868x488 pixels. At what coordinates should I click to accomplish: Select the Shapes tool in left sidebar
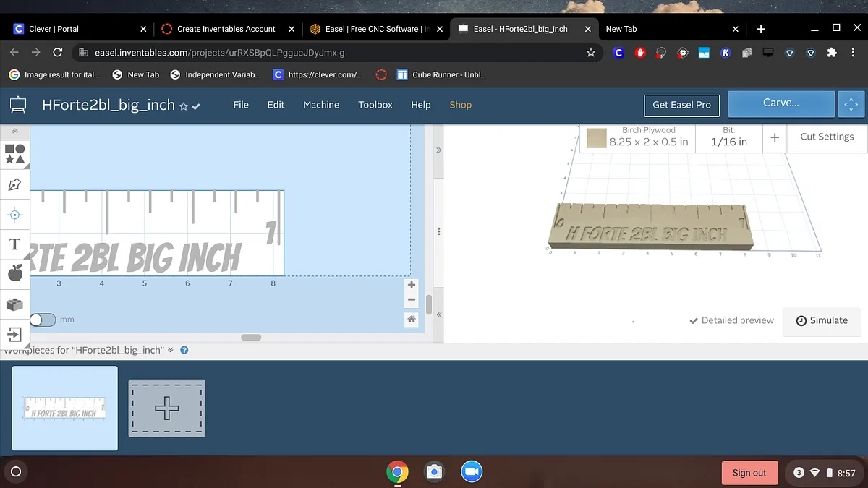click(x=15, y=154)
